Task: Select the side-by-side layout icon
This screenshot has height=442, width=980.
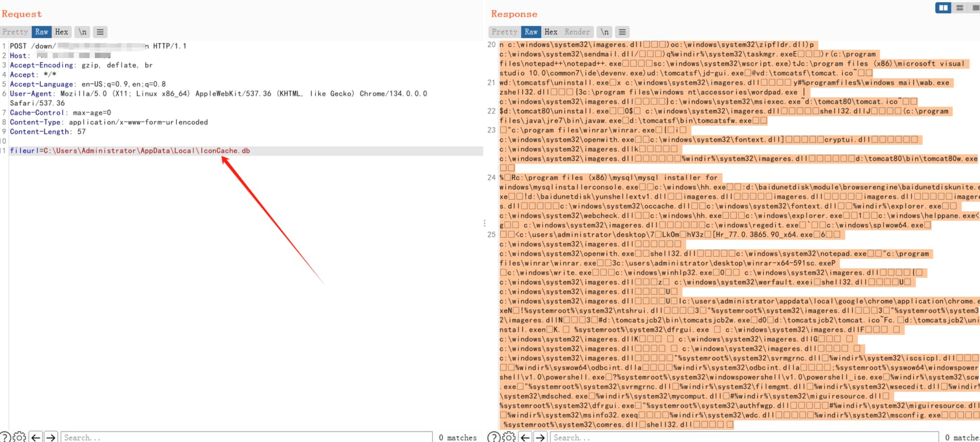Action: [943, 8]
